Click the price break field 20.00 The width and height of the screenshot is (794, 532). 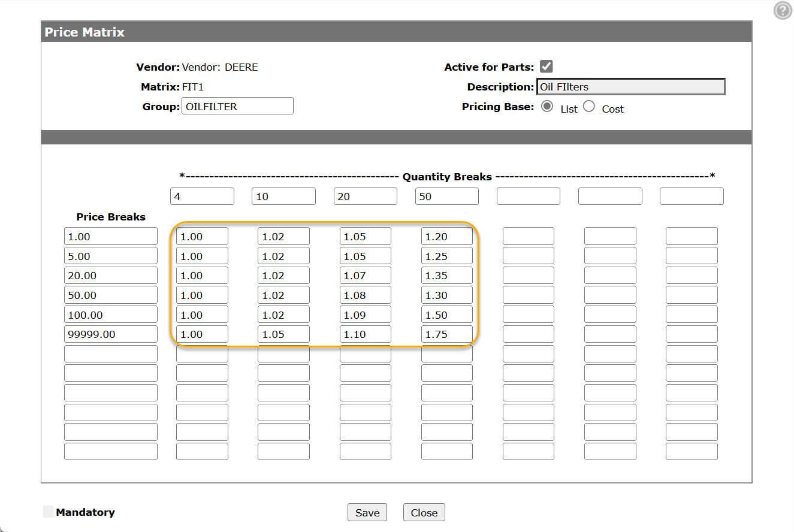pos(111,276)
